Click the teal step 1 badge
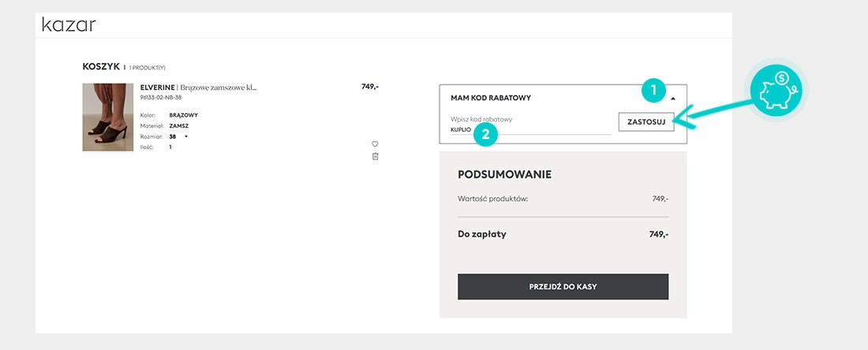868x350 pixels. (x=653, y=90)
